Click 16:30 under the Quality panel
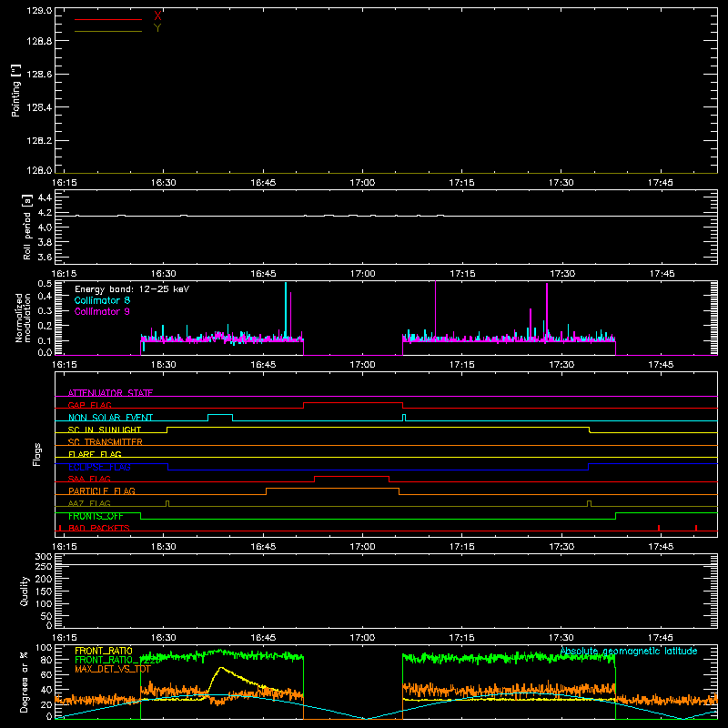The width and height of the screenshot is (728, 728). 164,638
